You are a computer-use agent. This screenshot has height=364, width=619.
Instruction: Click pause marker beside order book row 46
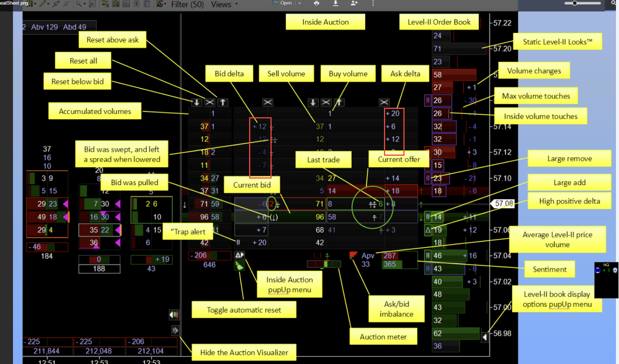[428, 255]
